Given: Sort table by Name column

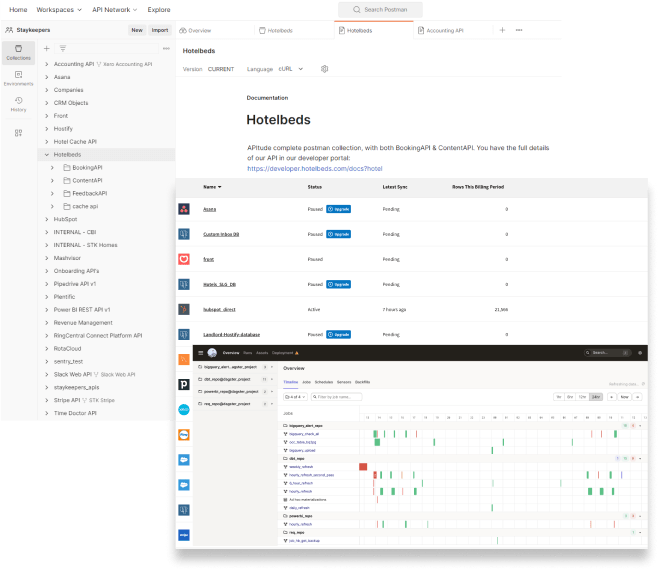Looking at the screenshot, I should coord(212,187).
